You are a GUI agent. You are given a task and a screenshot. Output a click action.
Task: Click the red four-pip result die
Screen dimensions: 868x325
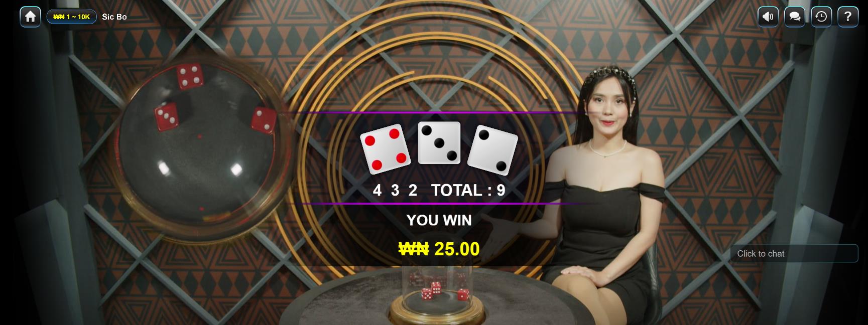pos(385,149)
